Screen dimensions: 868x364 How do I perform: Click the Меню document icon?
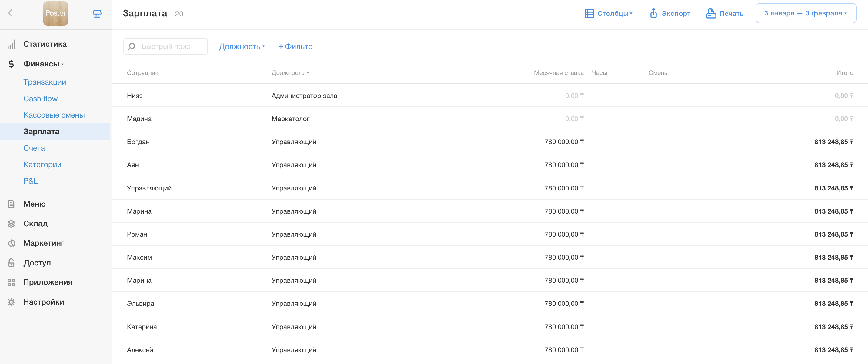pyautogui.click(x=11, y=204)
